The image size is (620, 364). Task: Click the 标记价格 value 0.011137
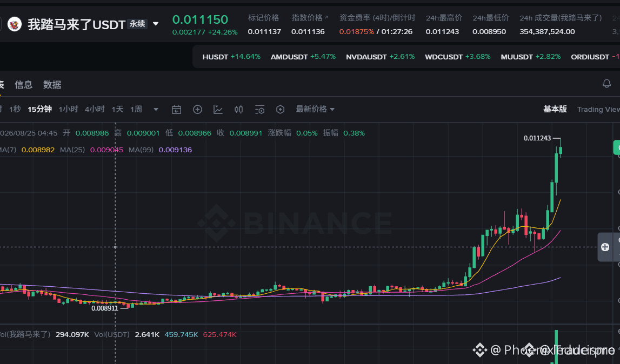click(264, 32)
